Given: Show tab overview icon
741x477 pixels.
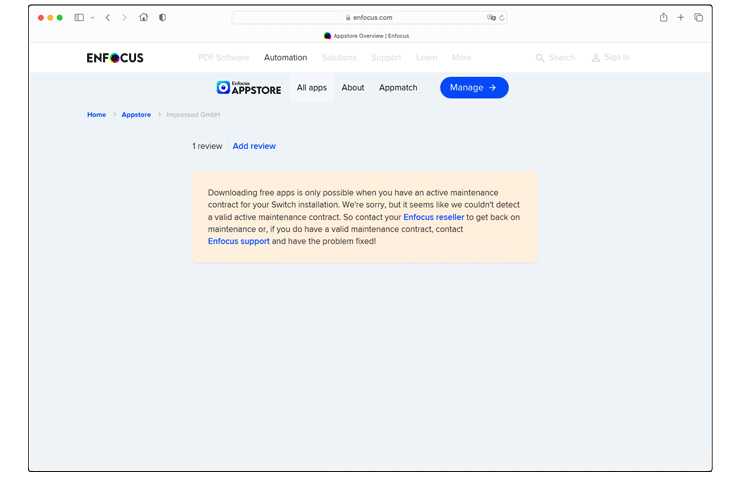Looking at the screenshot, I should pos(698,17).
